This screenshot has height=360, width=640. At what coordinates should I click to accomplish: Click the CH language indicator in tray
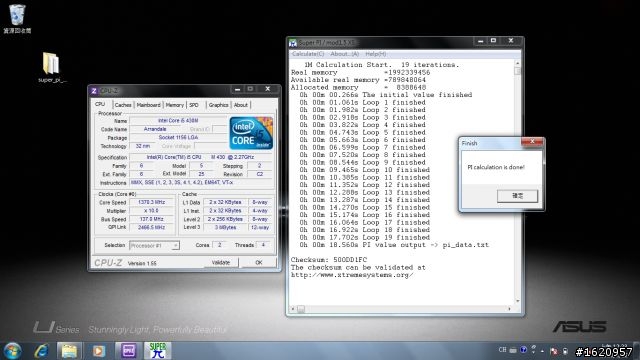[502, 350]
